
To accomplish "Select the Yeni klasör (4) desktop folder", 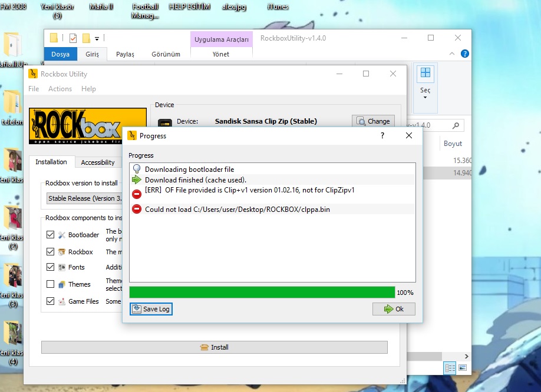I will coord(12,343).
